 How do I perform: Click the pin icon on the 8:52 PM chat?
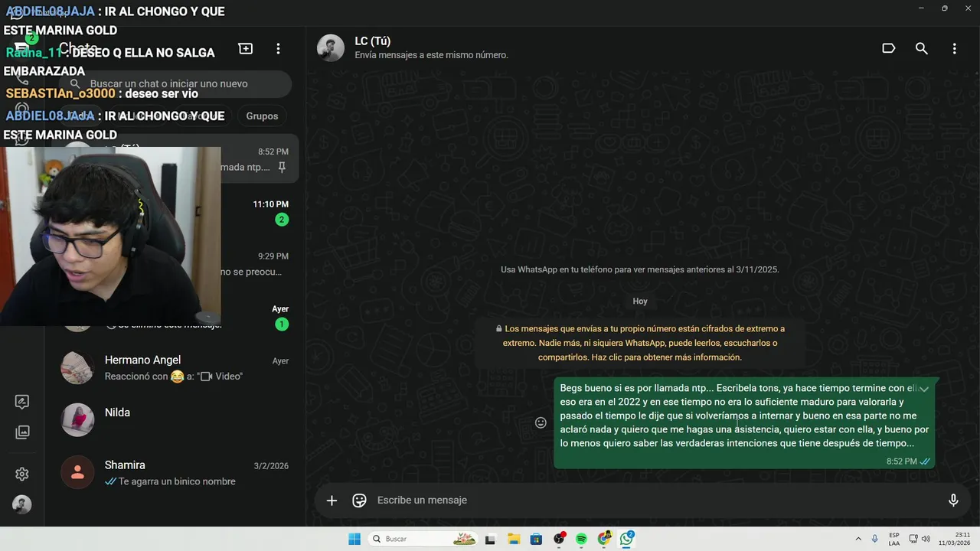tap(282, 167)
